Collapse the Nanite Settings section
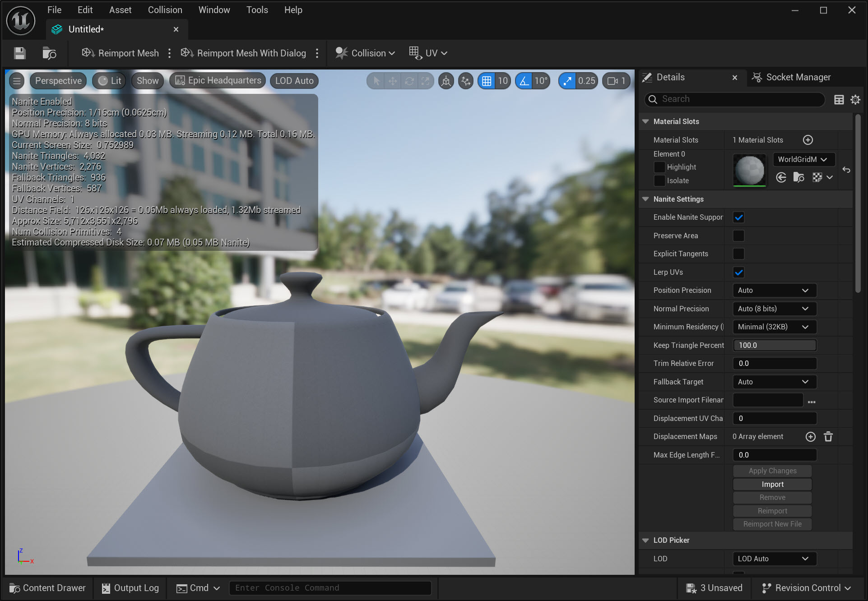Image resolution: width=868 pixels, height=601 pixels. pos(645,199)
